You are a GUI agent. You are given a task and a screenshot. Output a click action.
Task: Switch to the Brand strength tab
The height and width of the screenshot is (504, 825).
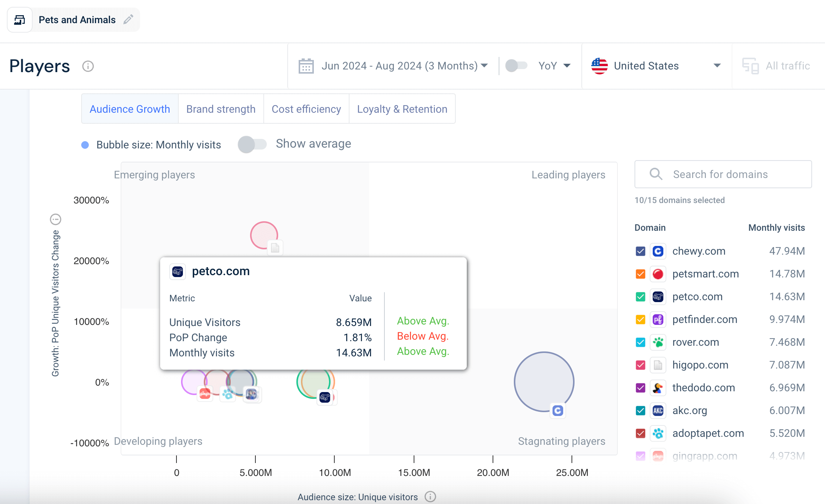(221, 109)
